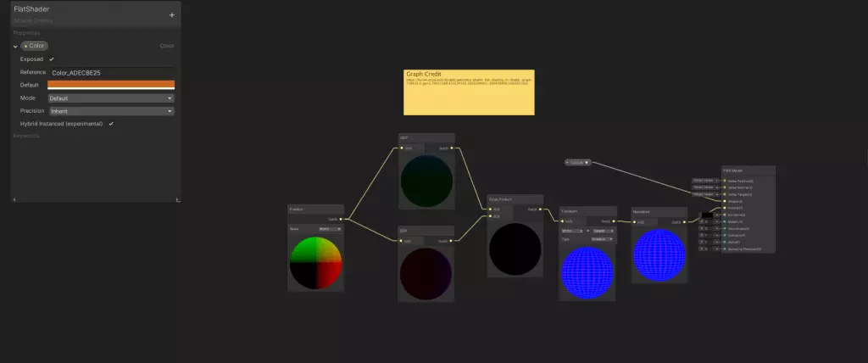Toggle the Exposed checkbox

[52, 59]
